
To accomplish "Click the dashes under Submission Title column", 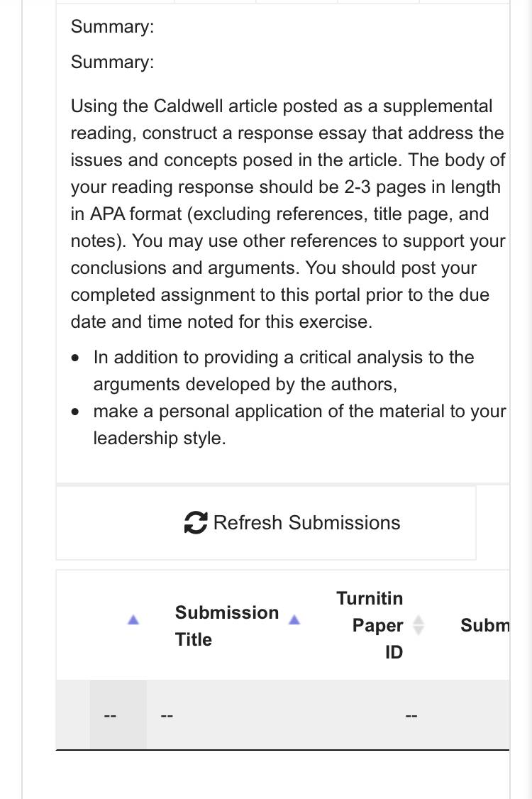I will coord(167,715).
